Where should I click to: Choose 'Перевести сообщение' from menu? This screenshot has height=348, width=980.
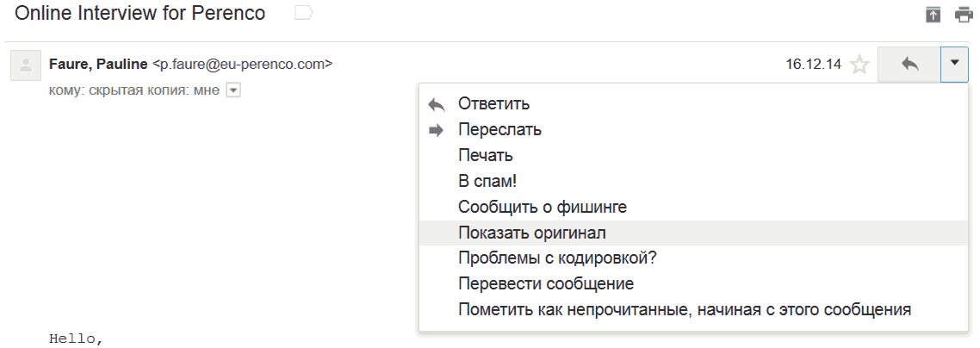click(x=546, y=284)
